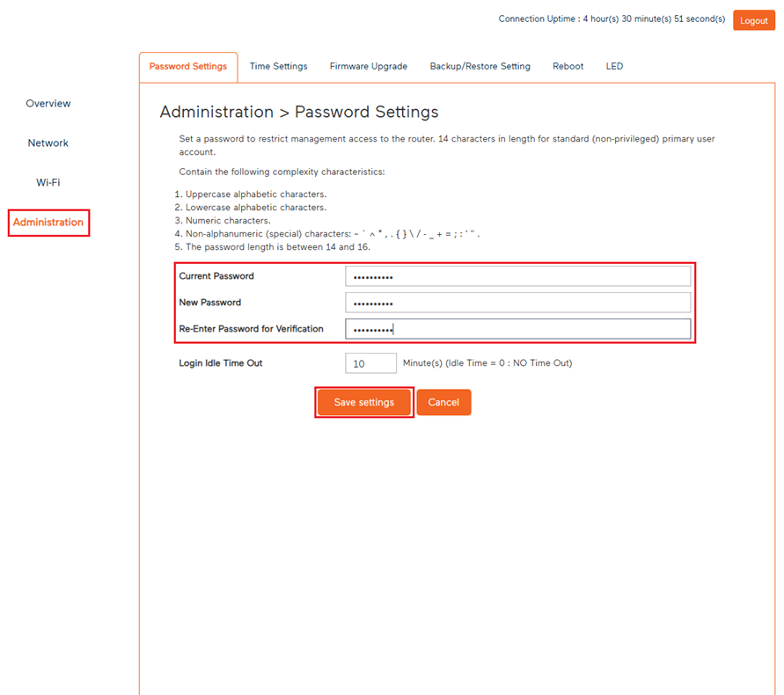Go to the Wi-Fi settings section
Image resolution: width=784 pixels, height=695 pixels.
pos(48,182)
